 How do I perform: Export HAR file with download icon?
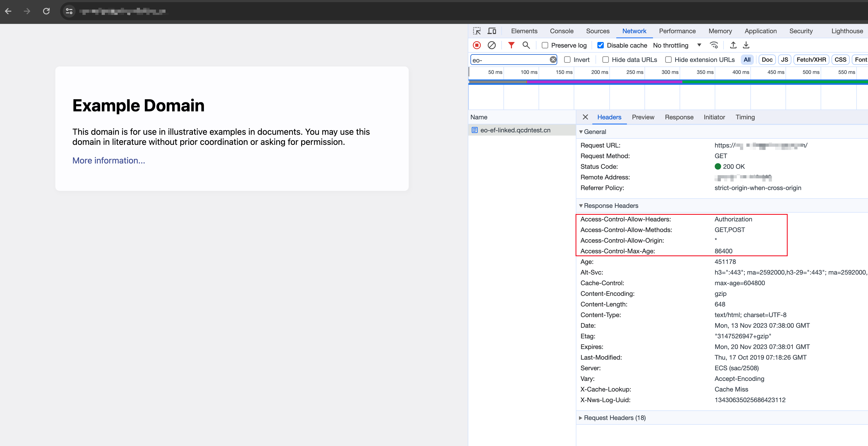tap(746, 45)
